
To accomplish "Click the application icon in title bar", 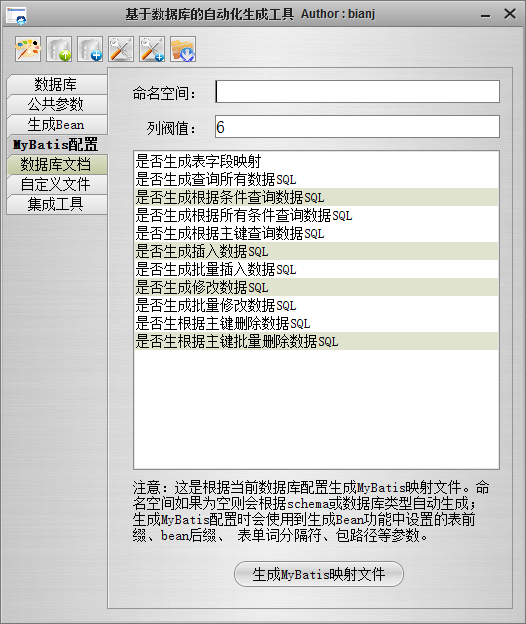I will [x=16, y=15].
